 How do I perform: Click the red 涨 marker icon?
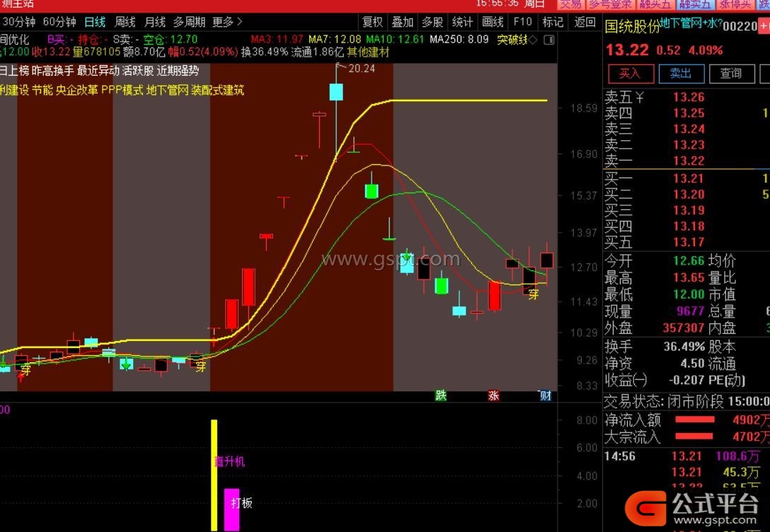[x=493, y=395]
